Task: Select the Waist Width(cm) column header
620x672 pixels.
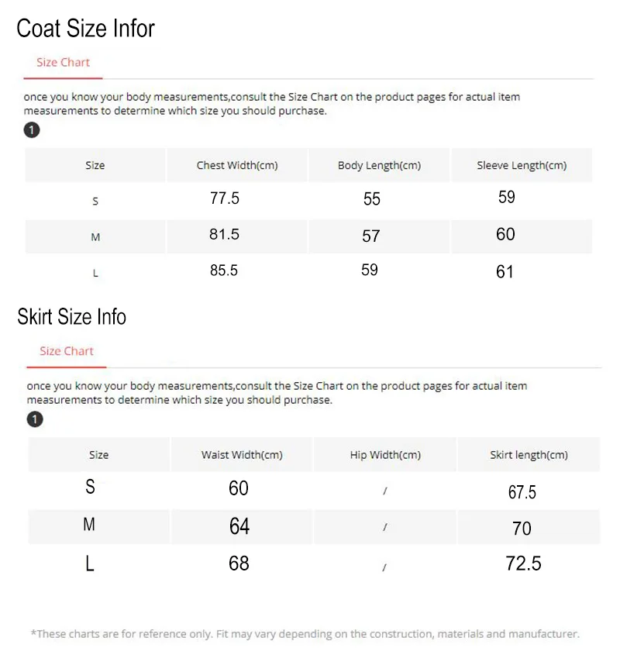Action: pos(242,455)
